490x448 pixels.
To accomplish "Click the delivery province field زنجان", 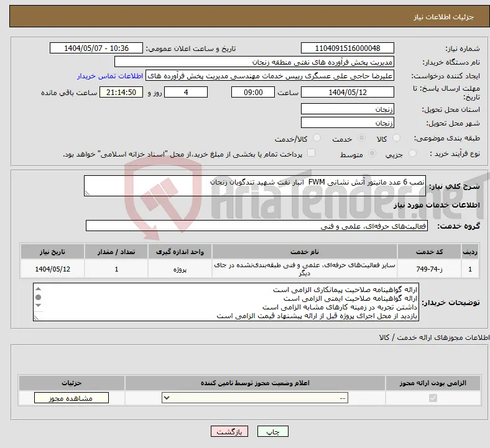I will pyautogui.click(x=348, y=109).
